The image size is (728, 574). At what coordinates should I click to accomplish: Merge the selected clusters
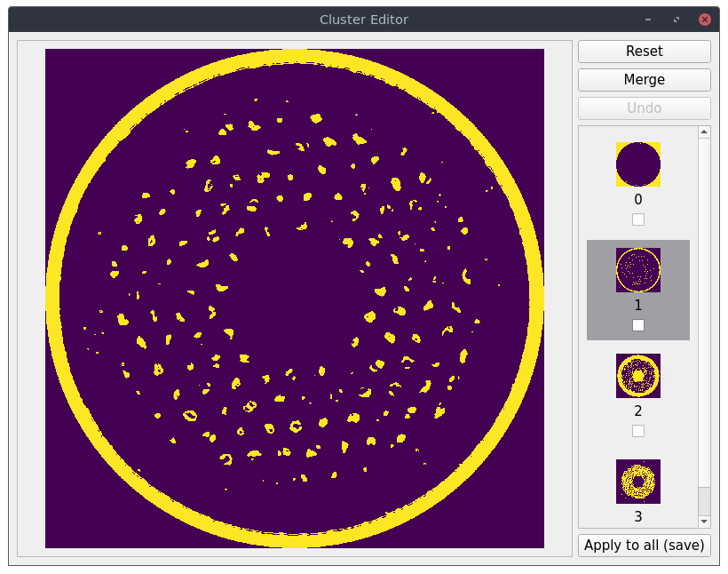click(x=644, y=79)
